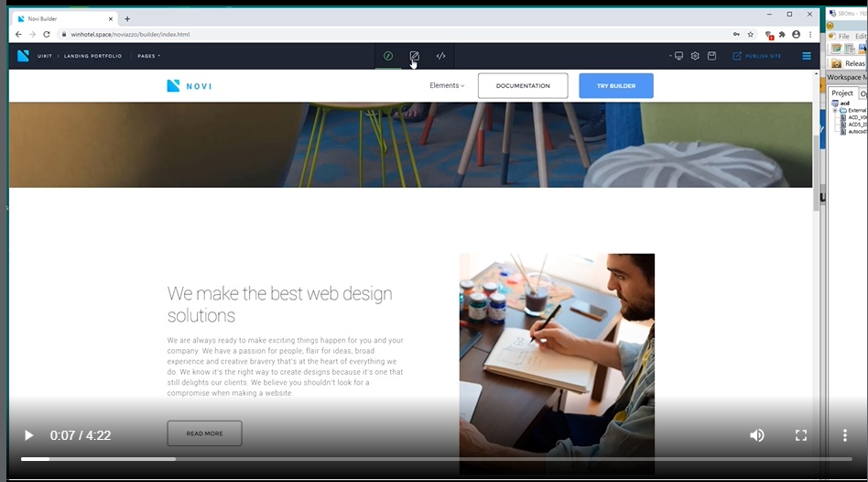The width and height of the screenshot is (868, 482).
Task: Select the Novi Builder browser tab
Action: click(64, 19)
